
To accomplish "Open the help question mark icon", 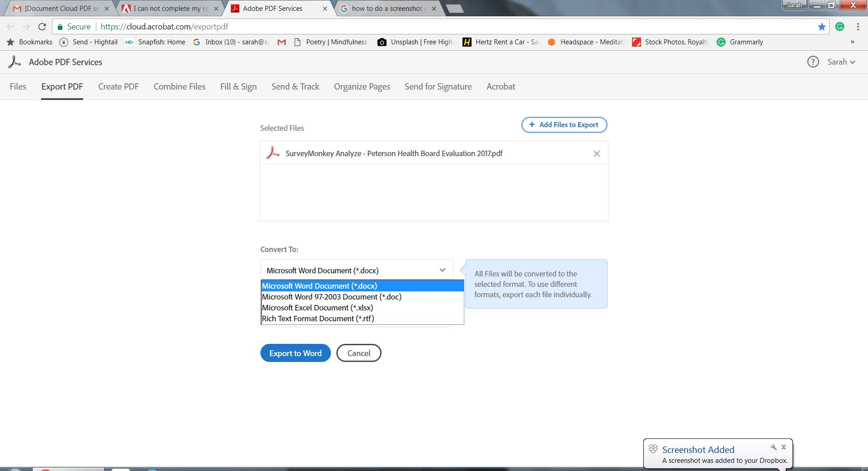I will 813,62.
